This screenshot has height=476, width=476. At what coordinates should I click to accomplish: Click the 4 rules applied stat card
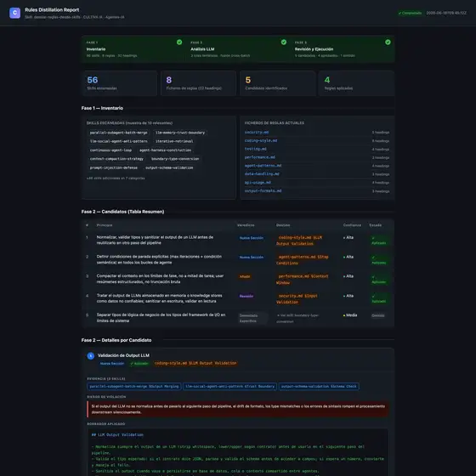tap(356, 83)
